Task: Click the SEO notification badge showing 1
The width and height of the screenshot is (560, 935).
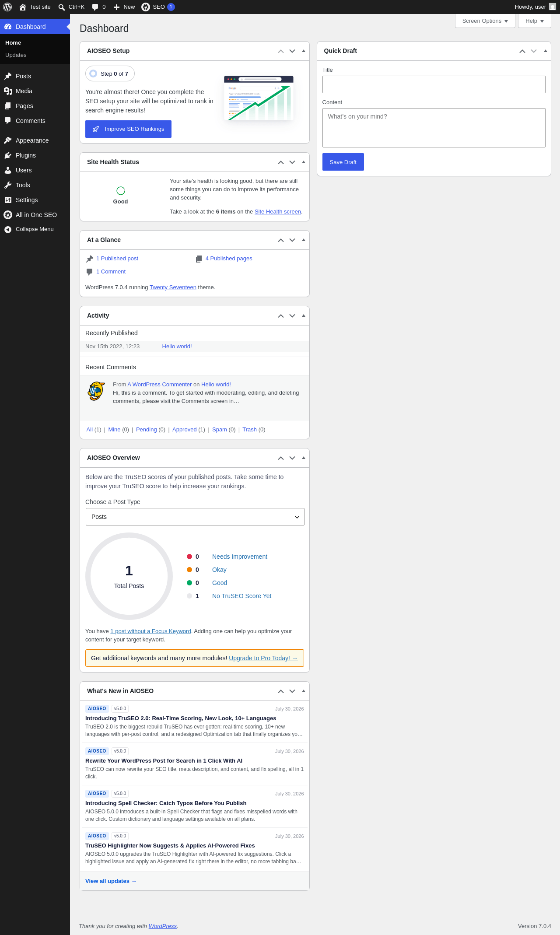Action: pyautogui.click(x=171, y=7)
